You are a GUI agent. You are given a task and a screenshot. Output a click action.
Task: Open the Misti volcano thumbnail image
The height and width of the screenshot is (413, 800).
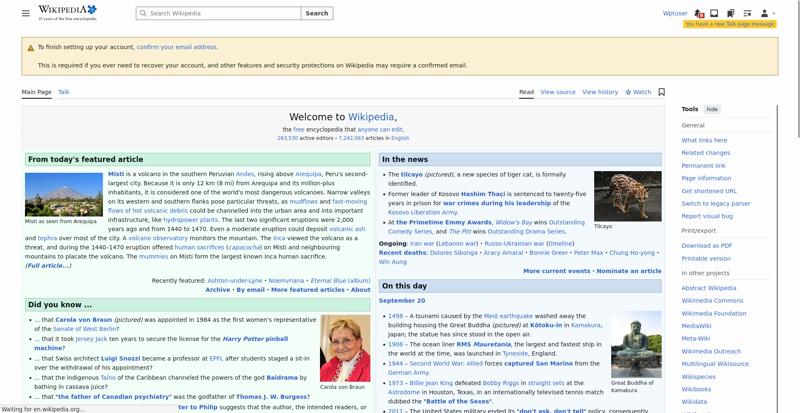64,195
